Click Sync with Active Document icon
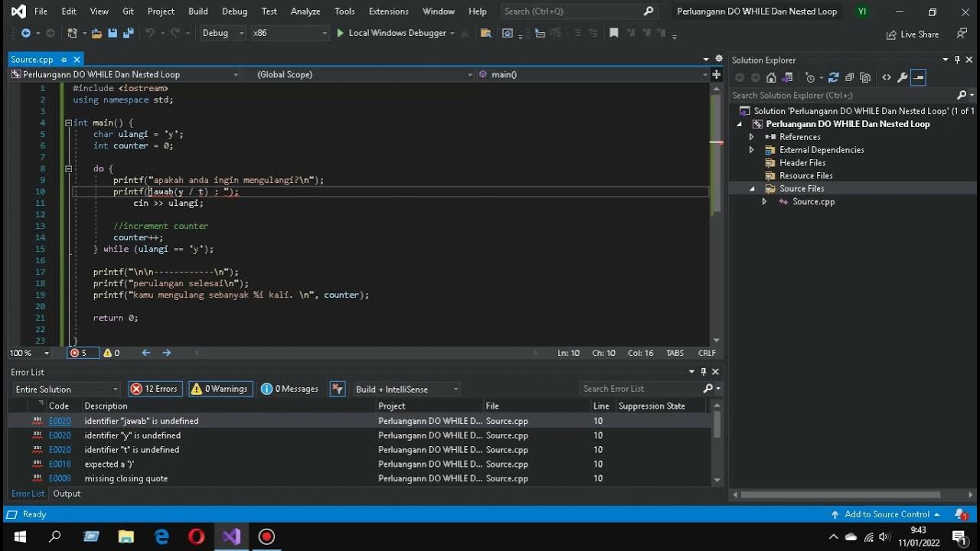 [834, 77]
